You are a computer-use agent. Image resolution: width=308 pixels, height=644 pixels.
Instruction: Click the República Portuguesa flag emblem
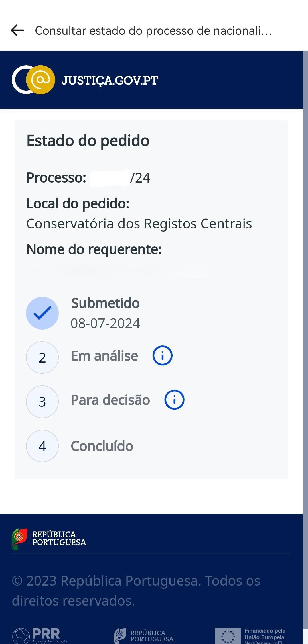click(x=19, y=538)
